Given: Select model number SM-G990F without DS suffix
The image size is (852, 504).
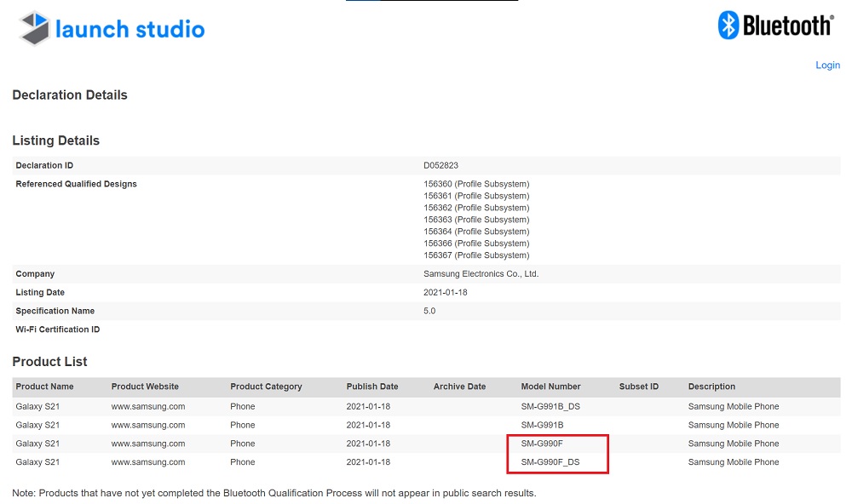Looking at the screenshot, I should click(x=542, y=444).
